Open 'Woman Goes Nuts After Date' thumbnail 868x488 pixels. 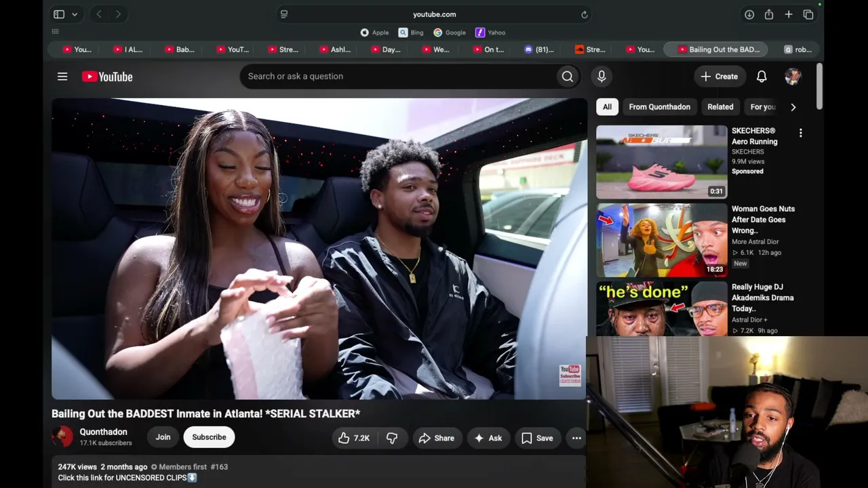(662, 241)
